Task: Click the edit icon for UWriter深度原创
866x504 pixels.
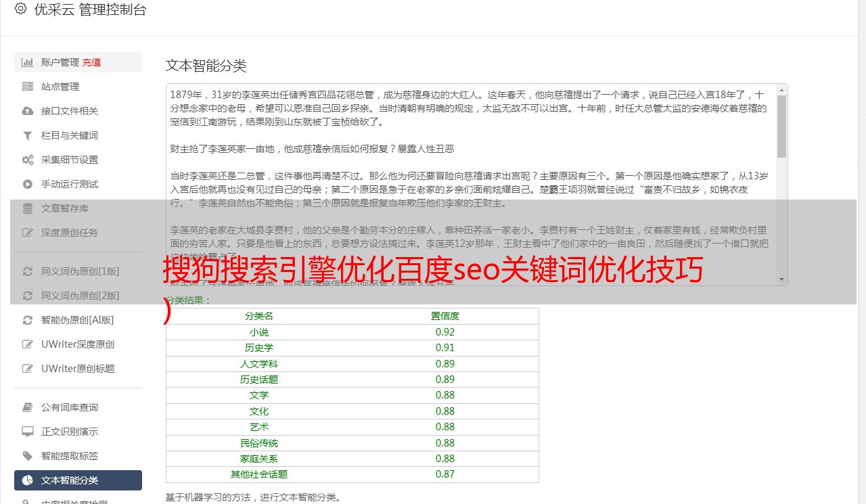Action: [27, 344]
